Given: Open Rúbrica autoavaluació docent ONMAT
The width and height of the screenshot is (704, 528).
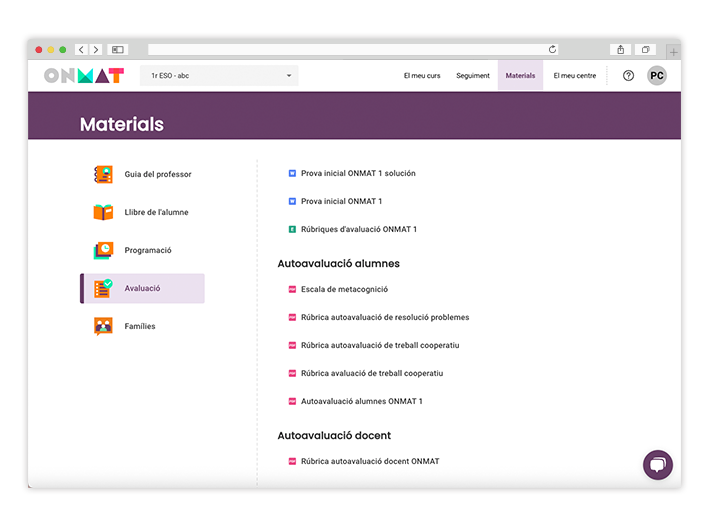Looking at the screenshot, I should (370, 461).
